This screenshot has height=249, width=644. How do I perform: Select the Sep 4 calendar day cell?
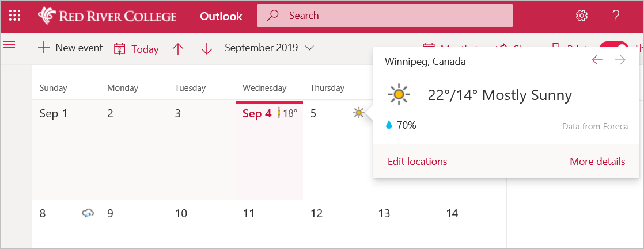[x=269, y=150]
